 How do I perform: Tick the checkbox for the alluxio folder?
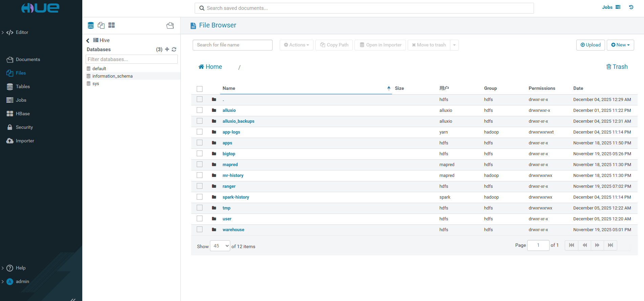pos(200,110)
